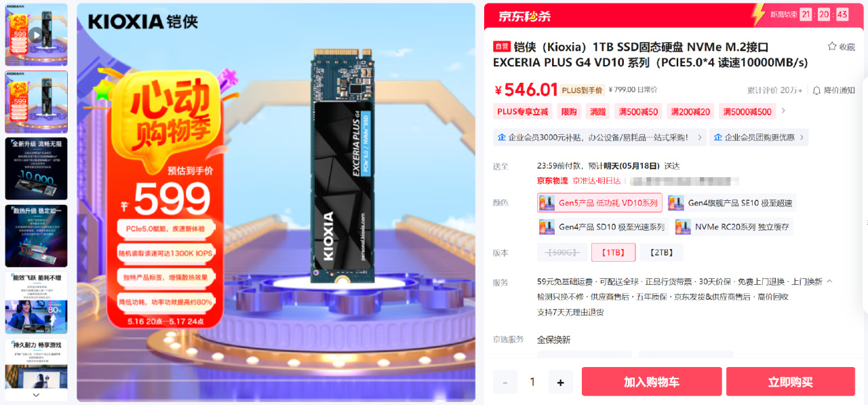Increase quantity with the plus button
868x405 pixels.
(560, 383)
